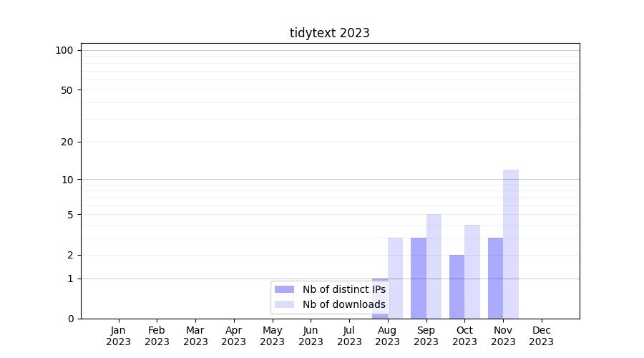Click the 'Dec 2023' x-axis label
This screenshot has height=358, width=644.
point(541,336)
